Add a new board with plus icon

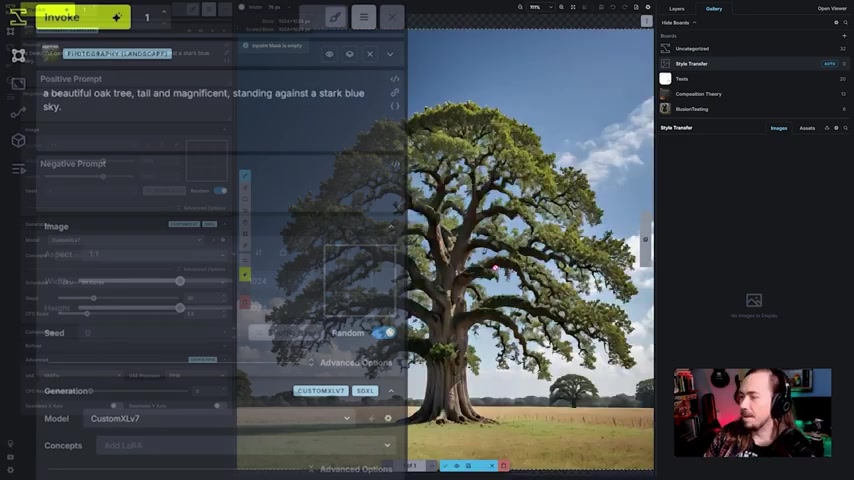pyautogui.click(x=844, y=36)
